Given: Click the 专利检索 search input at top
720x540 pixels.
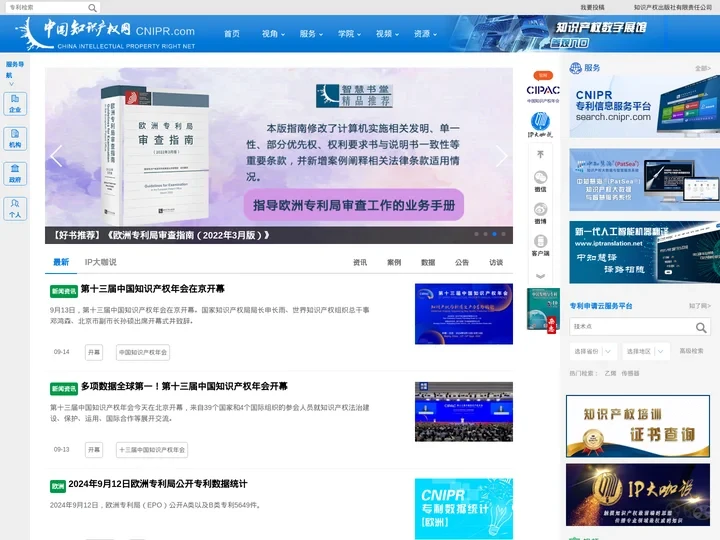Looking at the screenshot, I should (46, 7).
